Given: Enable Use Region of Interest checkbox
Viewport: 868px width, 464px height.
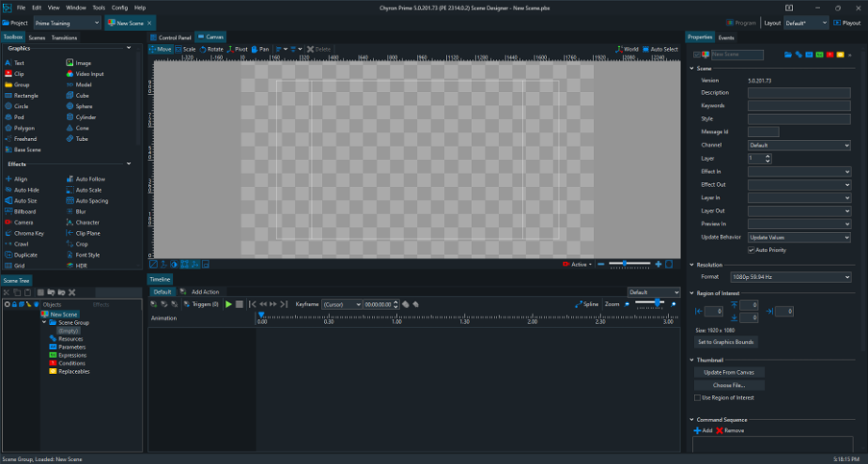Looking at the screenshot, I should 696,397.
